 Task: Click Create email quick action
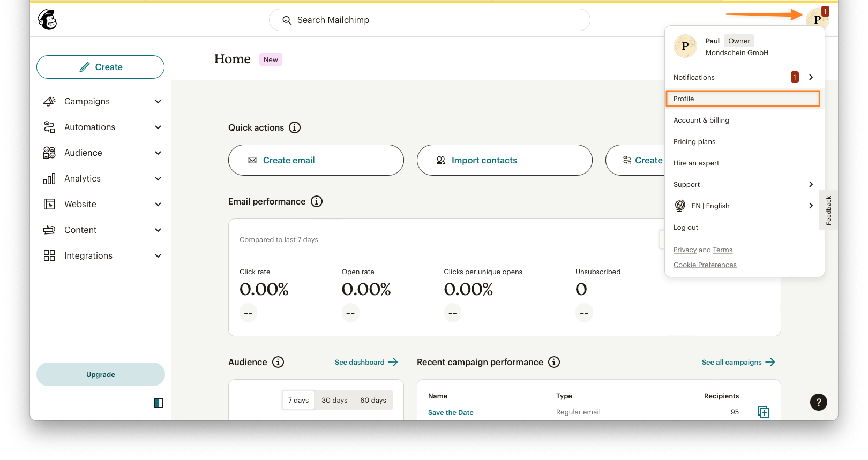(x=316, y=160)
